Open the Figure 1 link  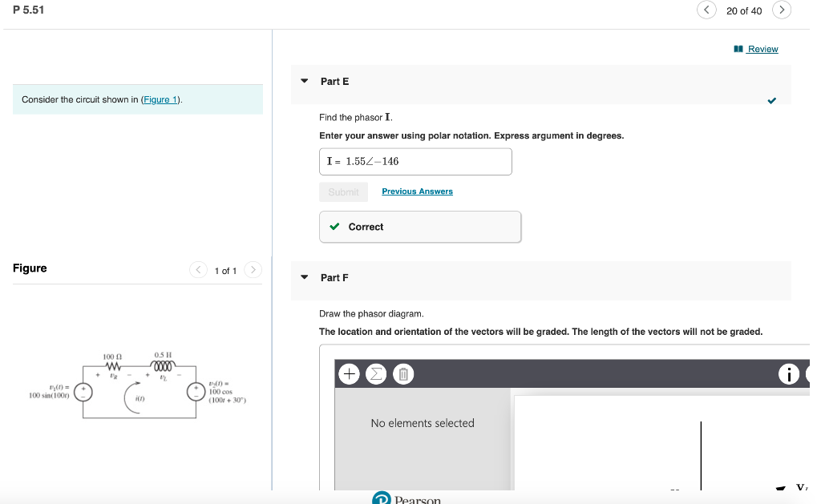click(160, 99)
